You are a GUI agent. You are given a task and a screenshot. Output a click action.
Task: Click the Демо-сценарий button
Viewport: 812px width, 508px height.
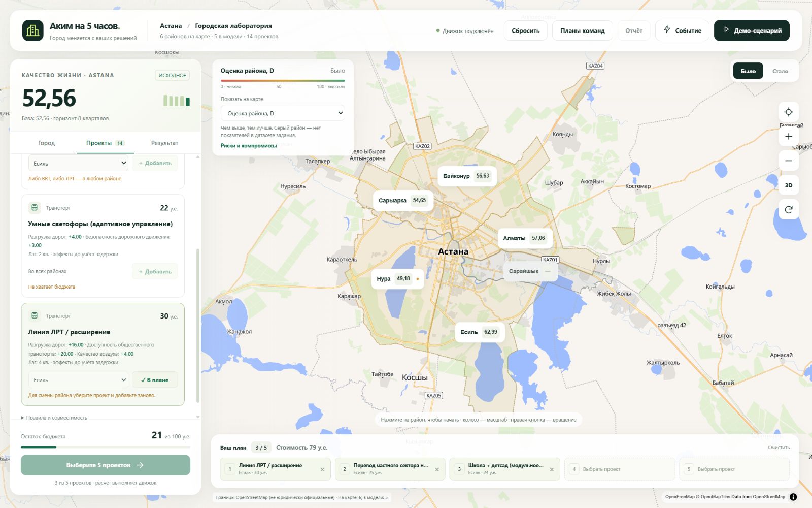752,30
